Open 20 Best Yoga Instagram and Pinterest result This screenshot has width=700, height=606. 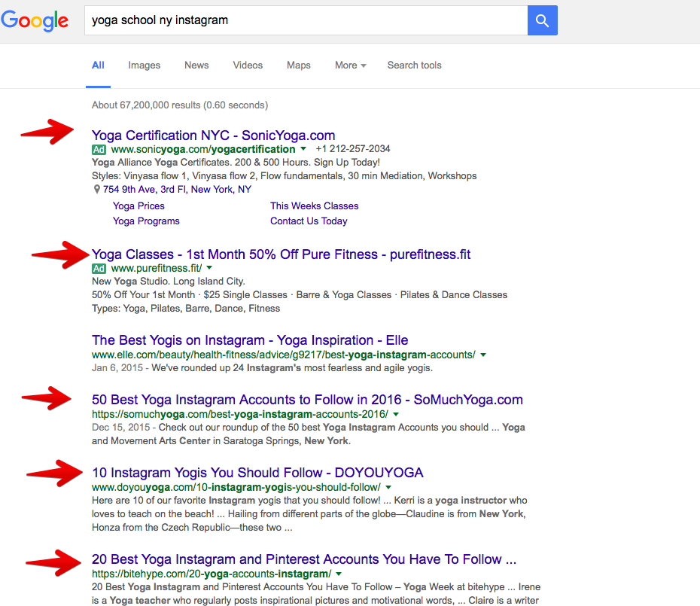pos(304,559)
